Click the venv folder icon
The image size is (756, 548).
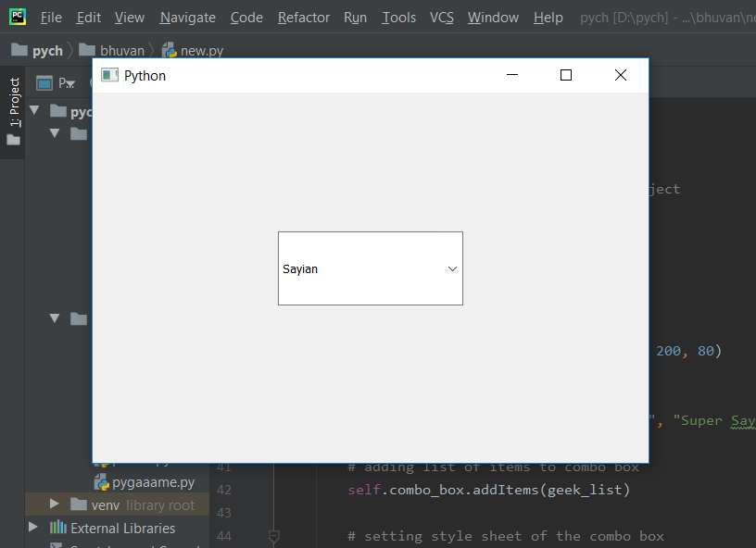coord(78,504)
